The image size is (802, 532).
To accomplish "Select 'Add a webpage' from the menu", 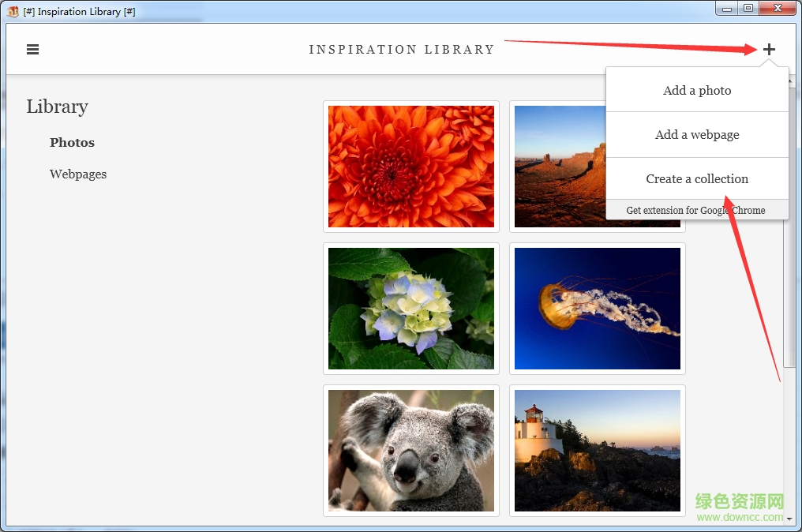I will tap(697, 134).
